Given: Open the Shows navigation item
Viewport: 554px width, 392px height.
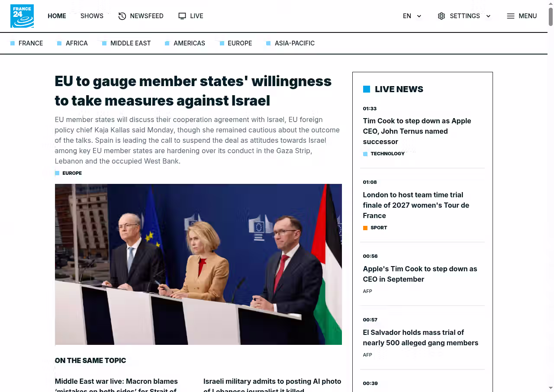Looking at the screenshot, I should (x=92, y=16).
